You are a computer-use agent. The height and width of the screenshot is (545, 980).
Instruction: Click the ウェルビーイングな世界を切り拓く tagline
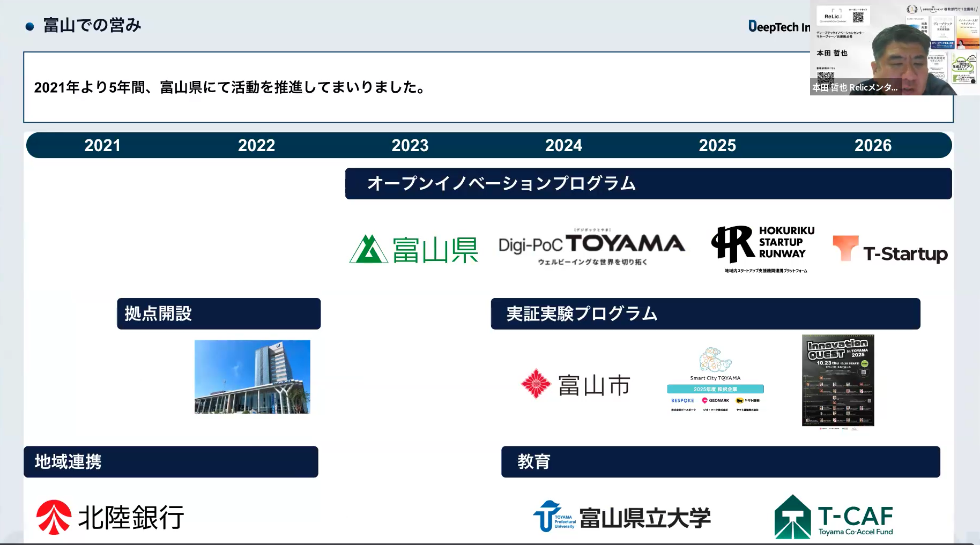point(592,262)
